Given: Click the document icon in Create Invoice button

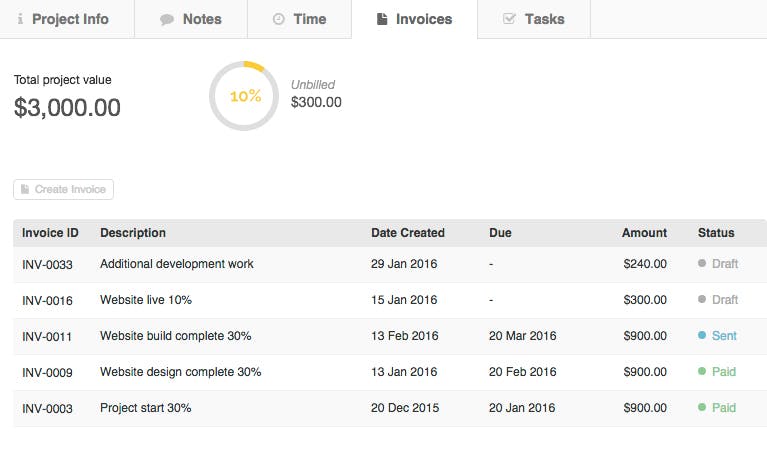Looking at the screenshot, I should (x=25, y=189).
